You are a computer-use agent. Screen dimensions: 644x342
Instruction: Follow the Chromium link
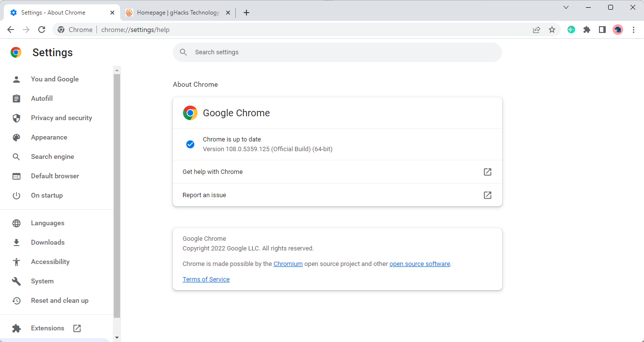coord(288,264)
